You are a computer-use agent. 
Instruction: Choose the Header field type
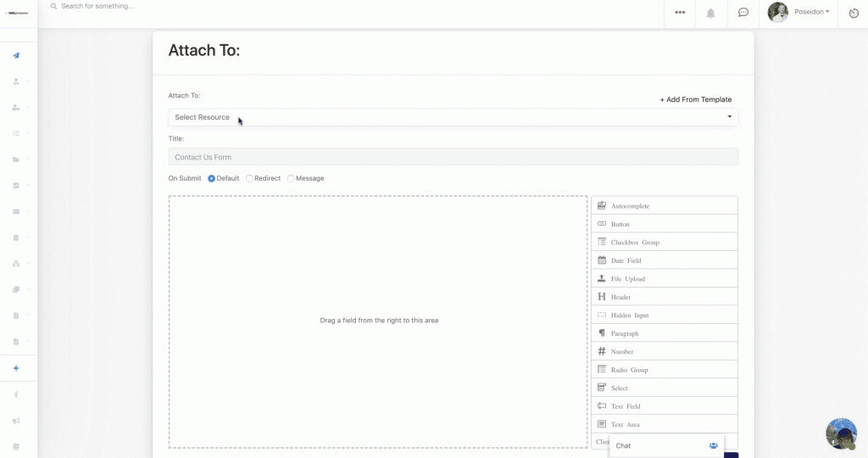click(665, 297)
